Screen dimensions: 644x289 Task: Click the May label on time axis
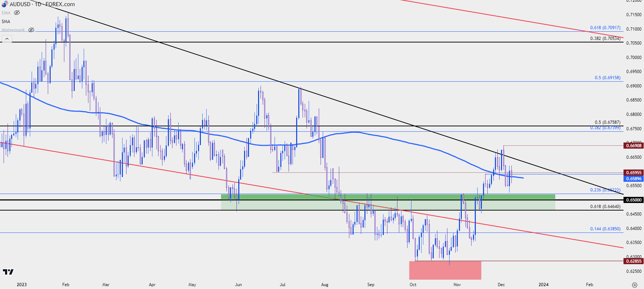(192, 285)
